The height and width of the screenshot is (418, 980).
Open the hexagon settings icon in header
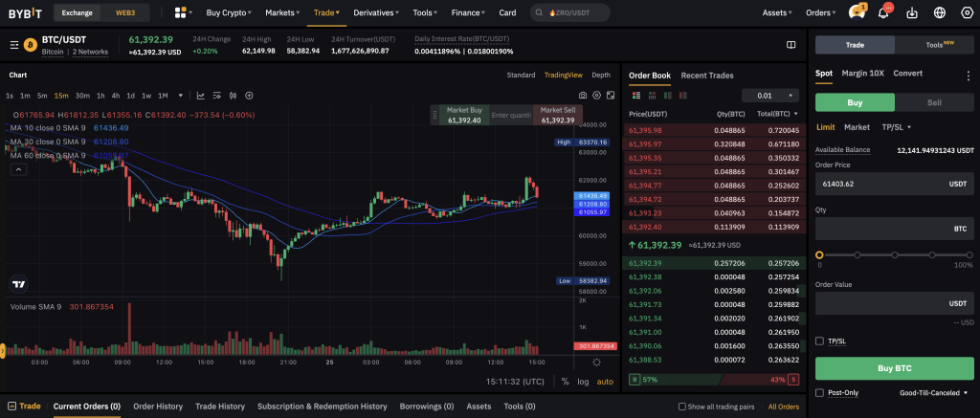(x=967, y=12)
